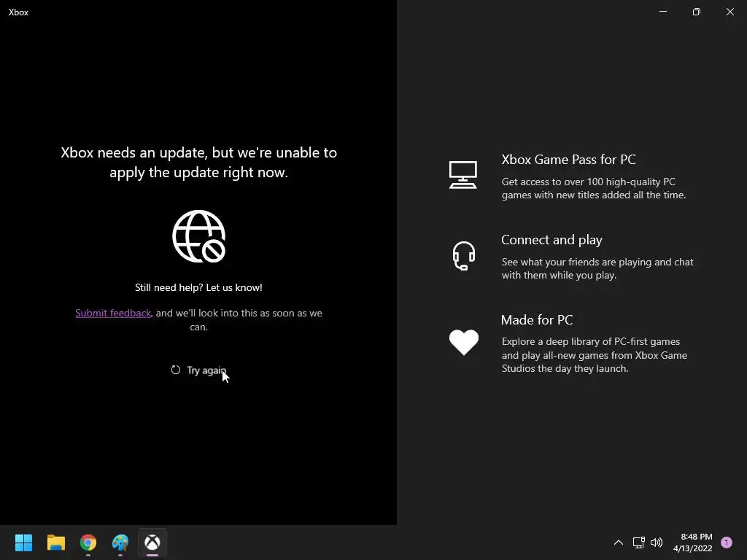Open the notification badge showing 1
The image size is (747, 560).
pyautogui.click(x=727, y=542)
